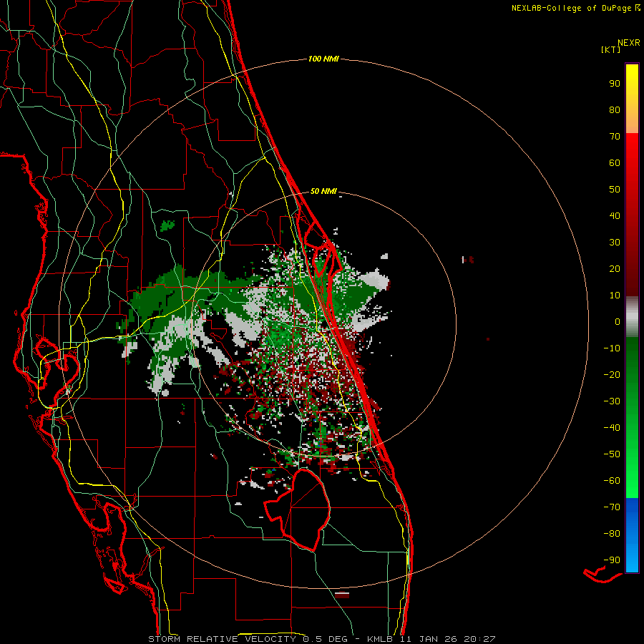Click the '-80' velocity scale label

click(612, 534)
